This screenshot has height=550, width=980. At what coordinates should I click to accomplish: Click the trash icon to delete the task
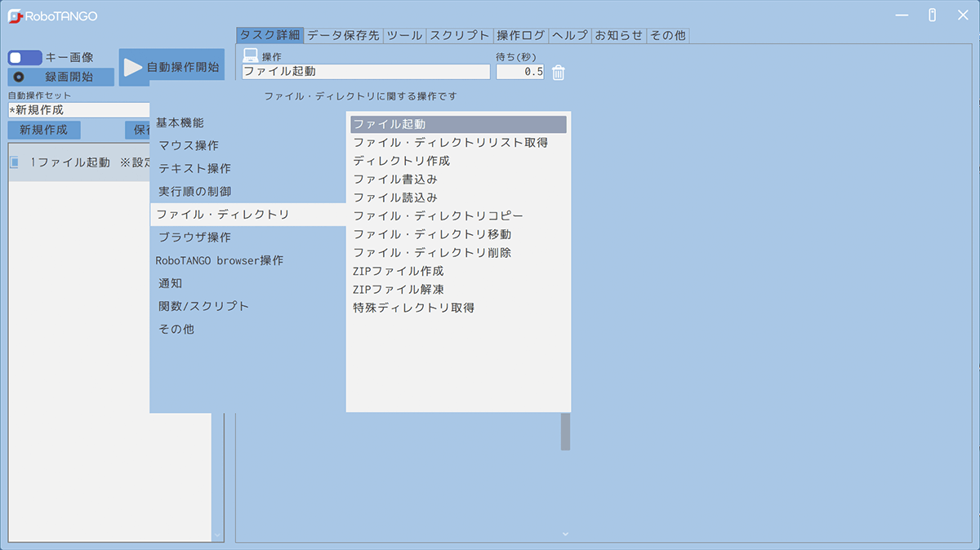tap(559, 73)
